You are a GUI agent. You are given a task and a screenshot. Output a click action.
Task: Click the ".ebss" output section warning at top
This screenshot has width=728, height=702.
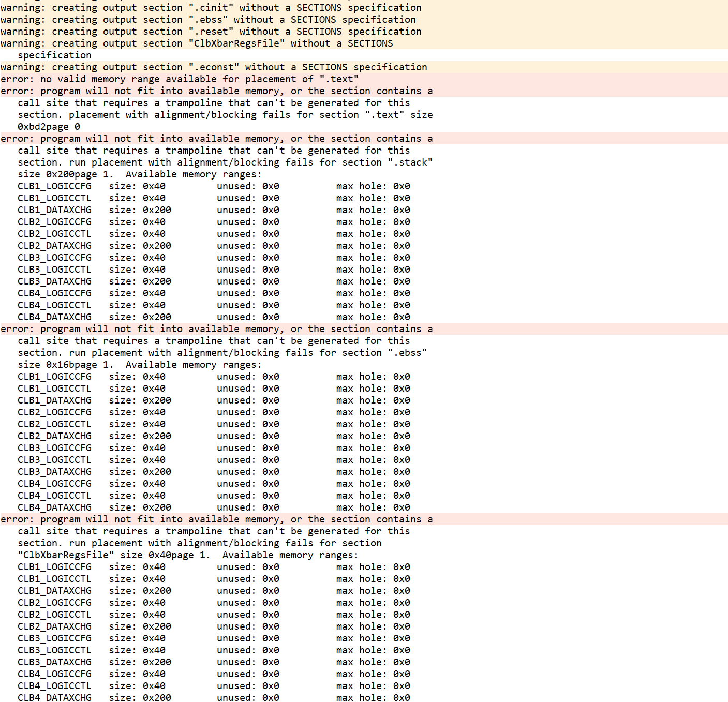pos(208,20)
